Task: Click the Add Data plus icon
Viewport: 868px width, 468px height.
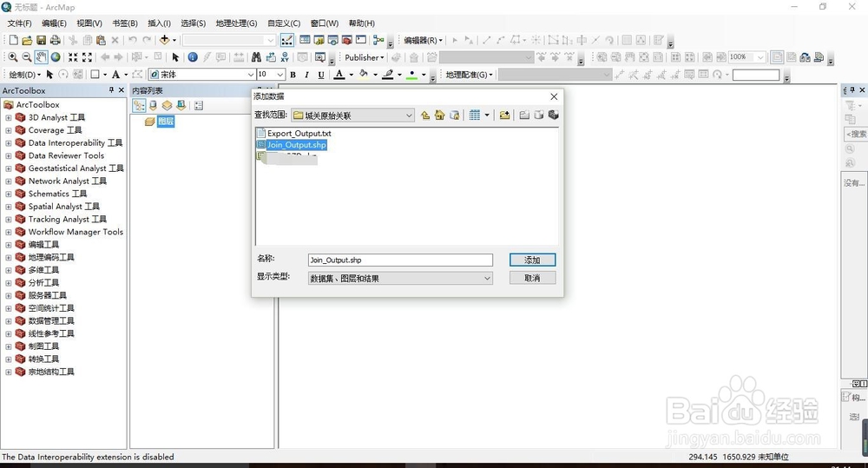Action: (164, 40)
